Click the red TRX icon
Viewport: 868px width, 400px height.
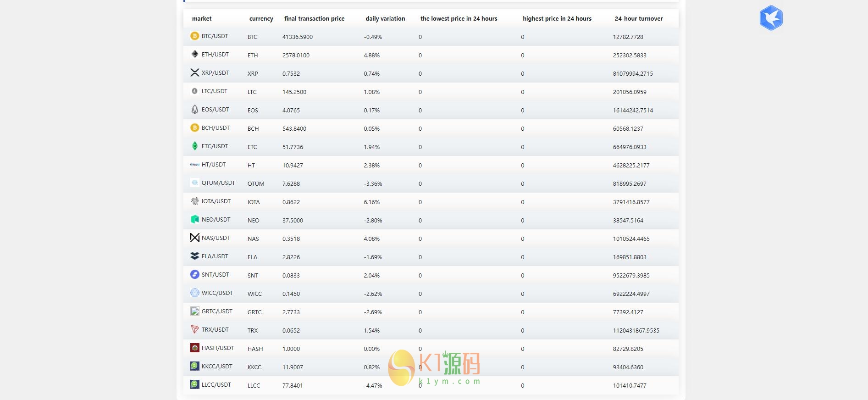[194, 329]
